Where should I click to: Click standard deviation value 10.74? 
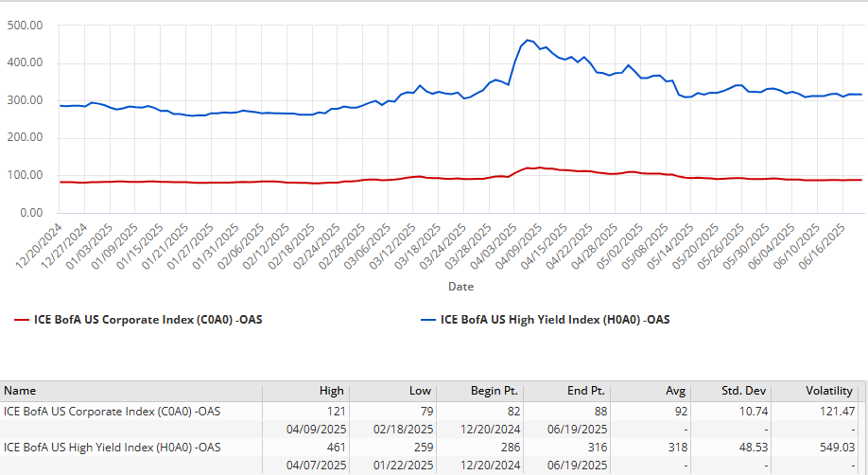[x=754, y=412]
